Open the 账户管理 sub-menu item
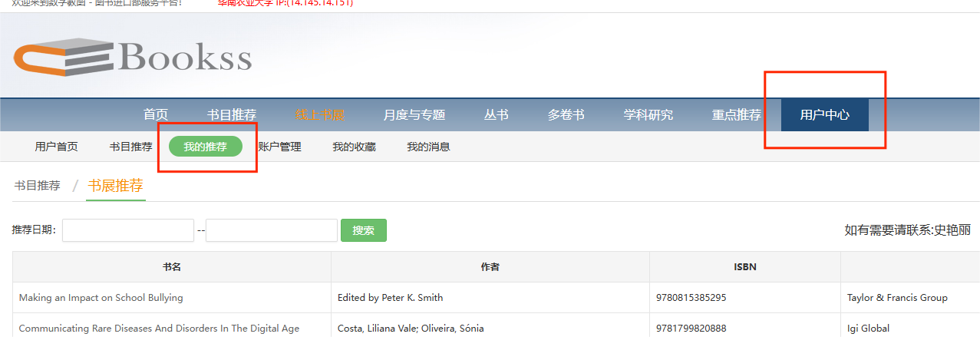The width and height of the screenshot is (980, 337). pyautogui.click(x=279, y=147)
